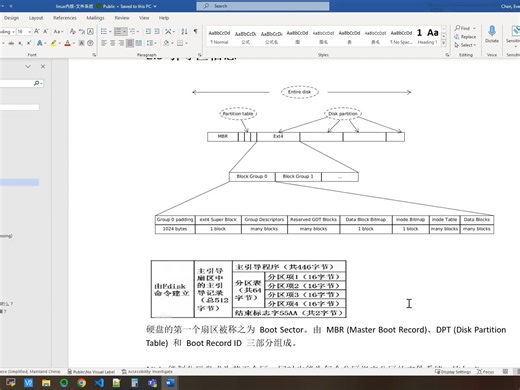This screenshot has height=390, width=520.
Task: Expand the Styles gallery
Action: point(444,43)
